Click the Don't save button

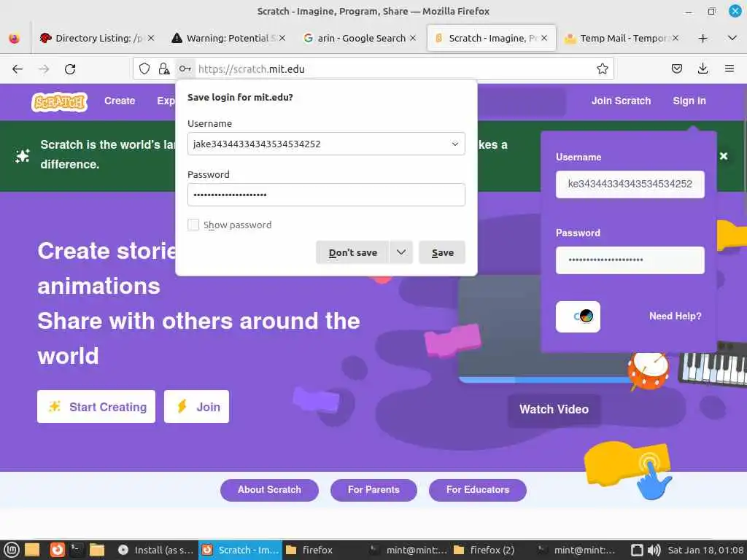click(x=352, y=252)
